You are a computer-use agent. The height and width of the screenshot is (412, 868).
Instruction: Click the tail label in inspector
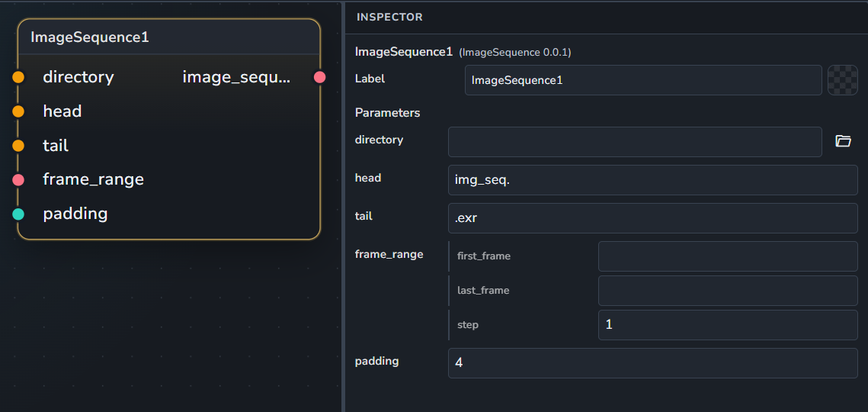[x=364, y=216]
